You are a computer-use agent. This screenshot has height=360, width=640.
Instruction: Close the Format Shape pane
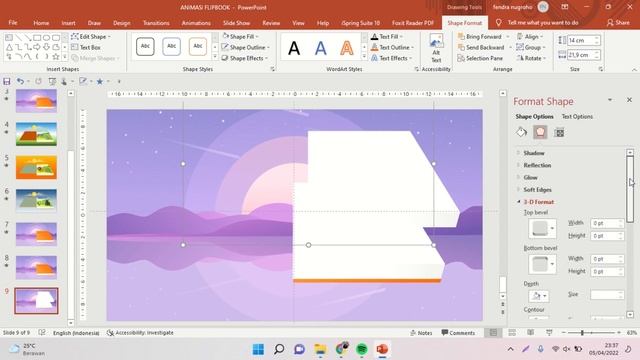(x=629, y=100)
